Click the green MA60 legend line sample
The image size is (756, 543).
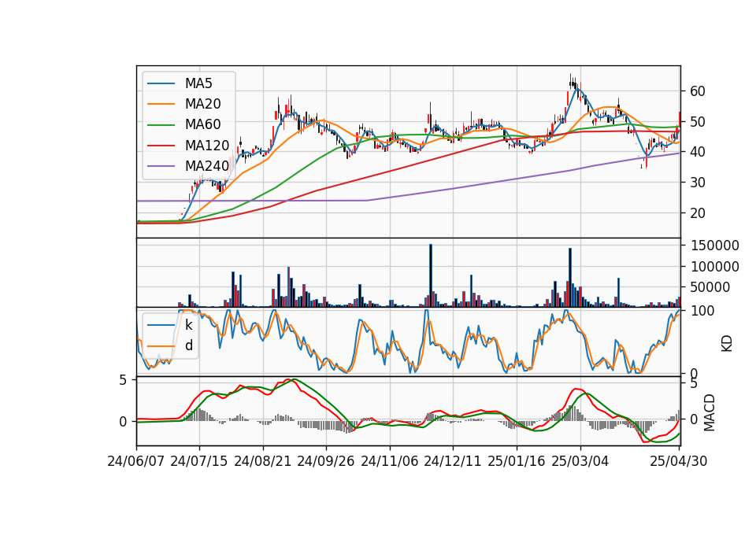(161, 125)
